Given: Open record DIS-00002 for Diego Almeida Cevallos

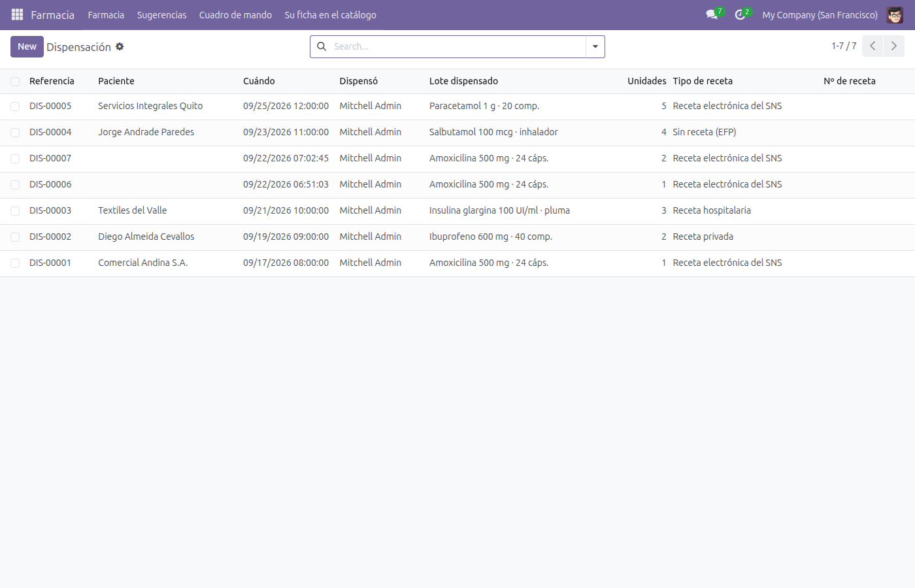Looking at the screenshot, I should tap(457, 237).
